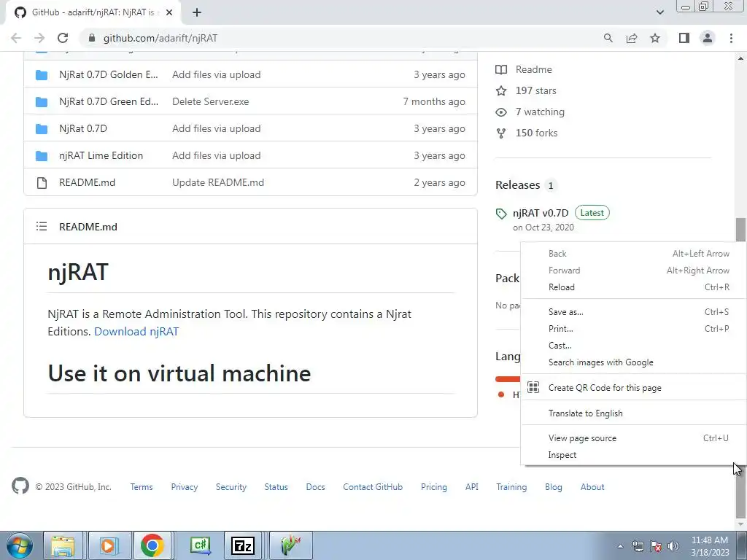Choose Create QR Code for this page
The height and width of the screenshot is (560, 747).
tap(633, 388)
